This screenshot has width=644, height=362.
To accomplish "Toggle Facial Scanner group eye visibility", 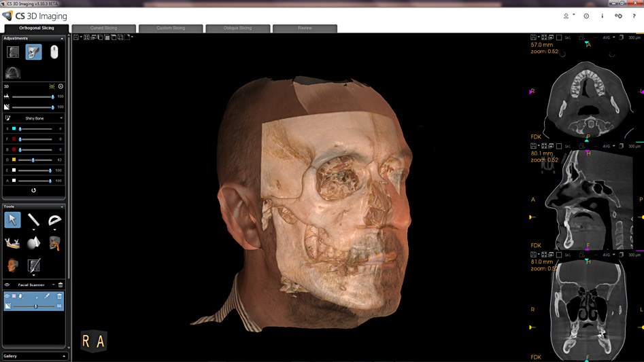I will (x=7, y=285).
